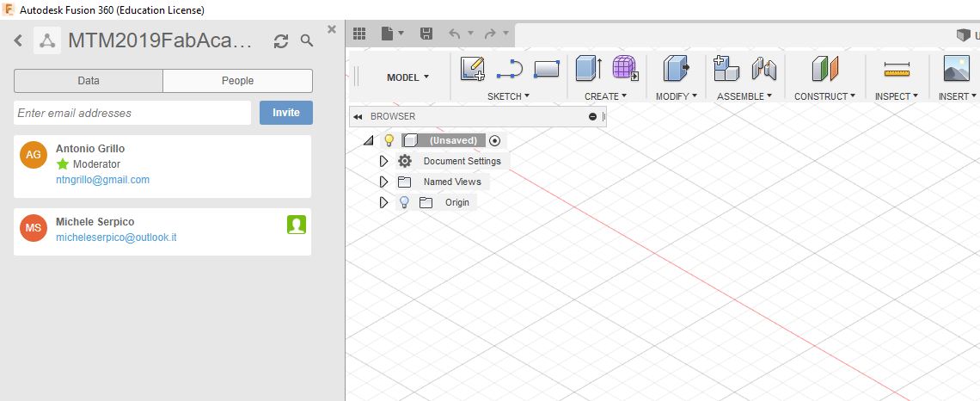Select the Extrude tool
Viewport: 980px width, 401px height.
pos(588,68)
